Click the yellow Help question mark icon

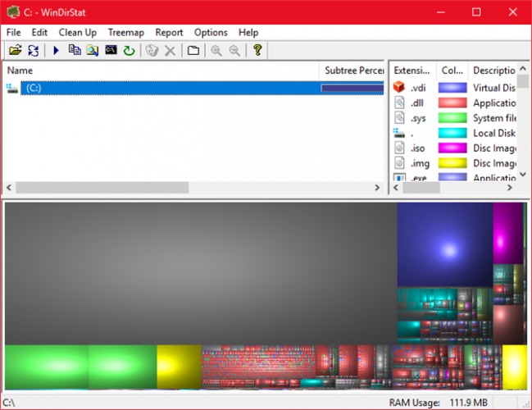pos(257,50)
